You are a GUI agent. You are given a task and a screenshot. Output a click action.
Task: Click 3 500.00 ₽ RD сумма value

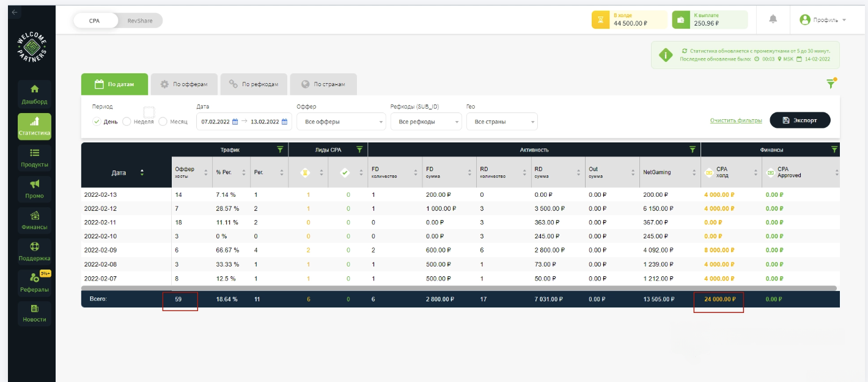click(550, 208)
